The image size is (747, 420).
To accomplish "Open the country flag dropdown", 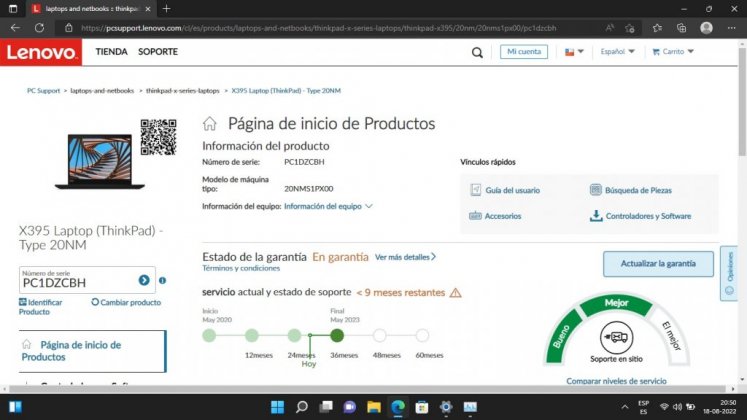I will (x=574, y=51).
